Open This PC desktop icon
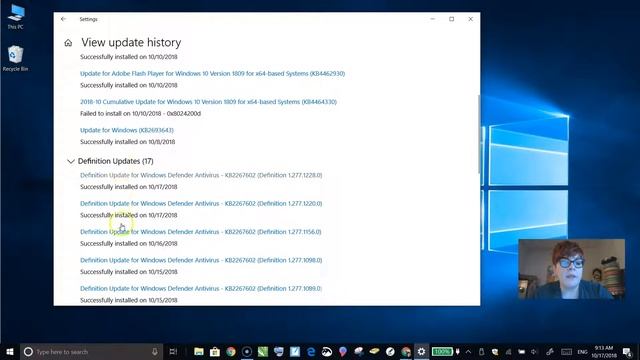 click(16, 17)
